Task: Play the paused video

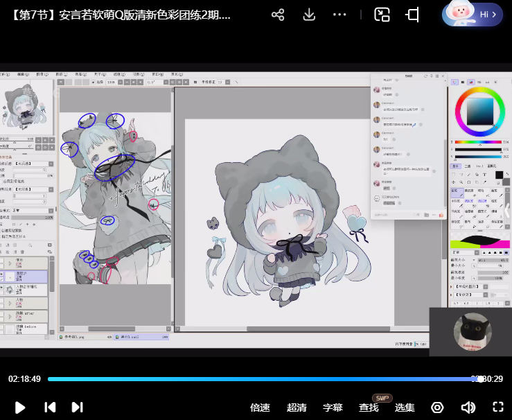Action: tap(20, 408)
